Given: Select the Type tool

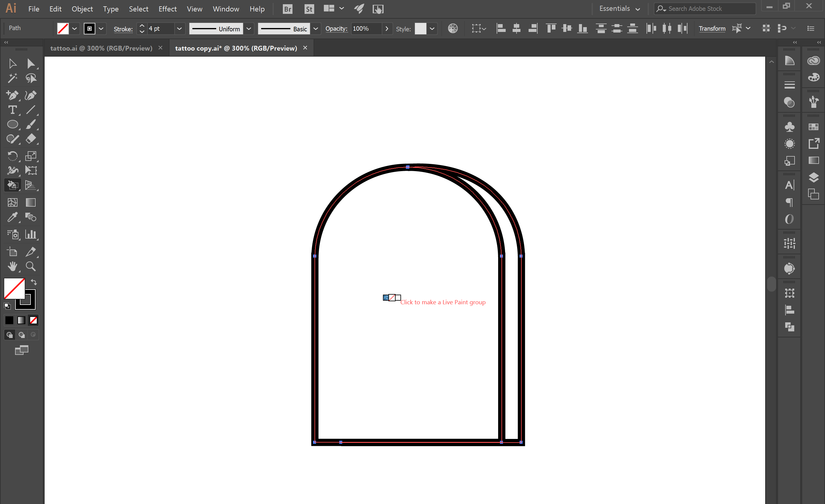Looking at the screenshot, I should [x=12, y=110].
